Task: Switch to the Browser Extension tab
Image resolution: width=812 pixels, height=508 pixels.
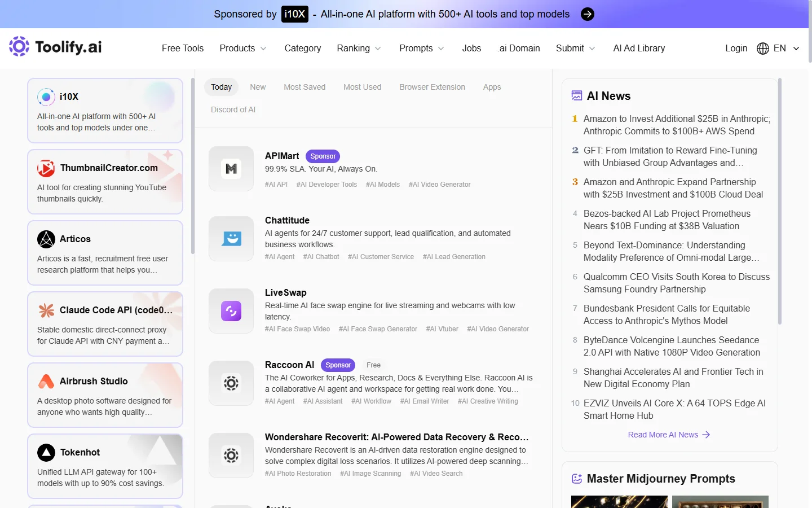Action: coord(433,87)
